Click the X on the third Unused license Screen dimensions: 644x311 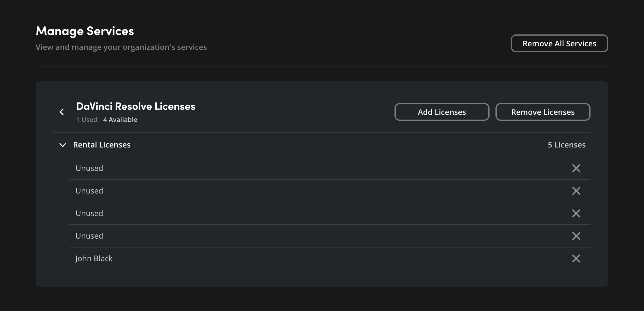pyautogui.click(x=576, y=213)
